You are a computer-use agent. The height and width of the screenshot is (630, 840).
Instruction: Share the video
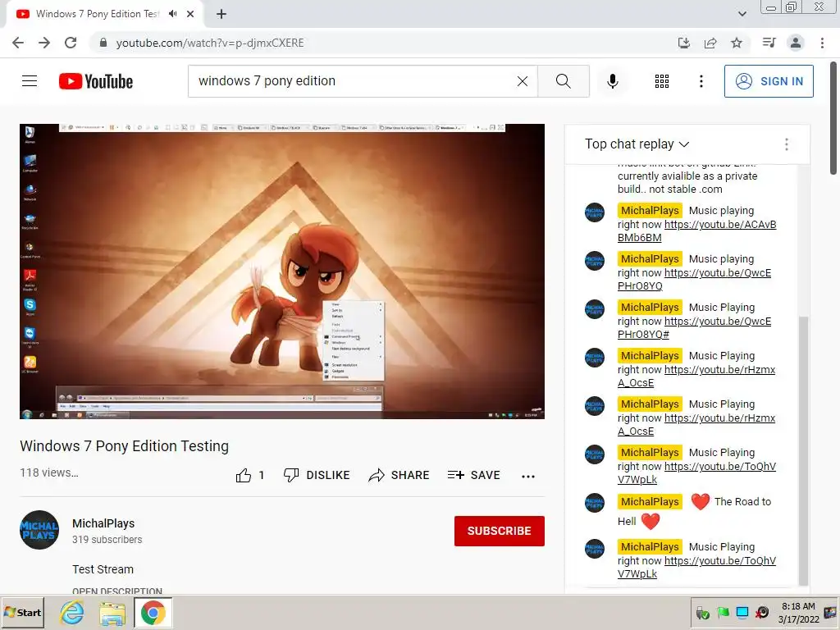[x=399, y=475]
